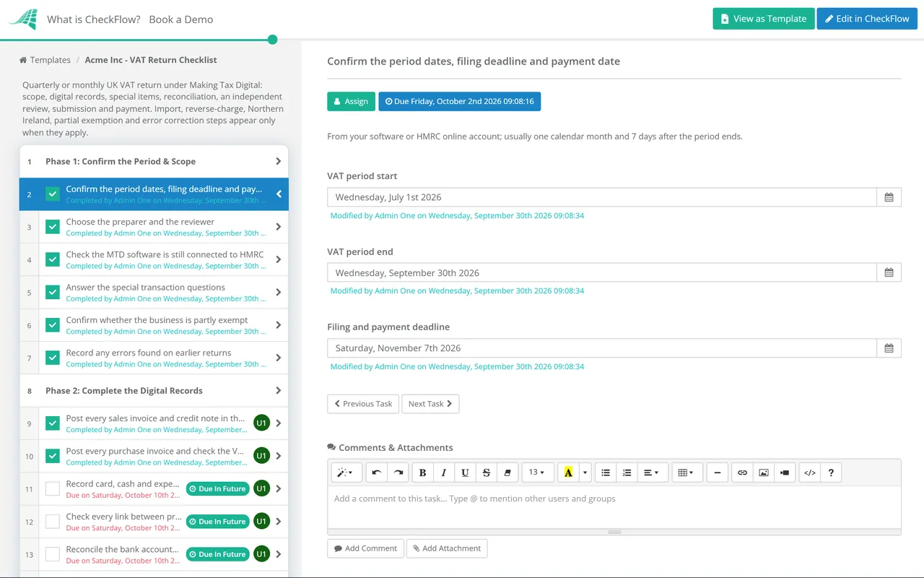Open the paragraph alignment dropdown
The width and height of the screenshot is (924, 578).
(x=653, y=473)
